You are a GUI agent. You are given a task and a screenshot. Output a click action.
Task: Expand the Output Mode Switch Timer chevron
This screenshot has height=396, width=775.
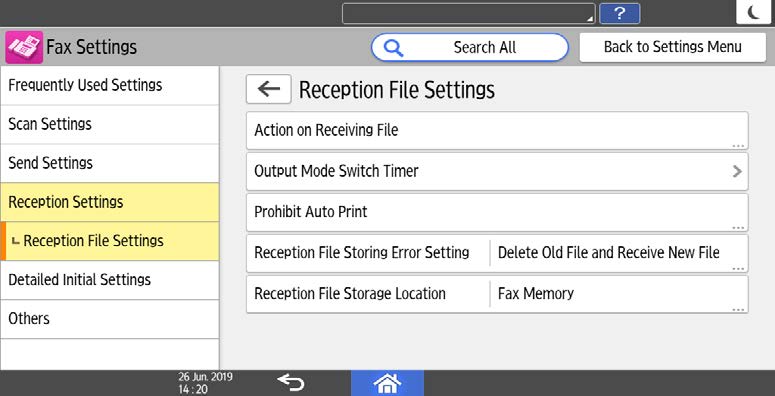click(x=737, y=172)
